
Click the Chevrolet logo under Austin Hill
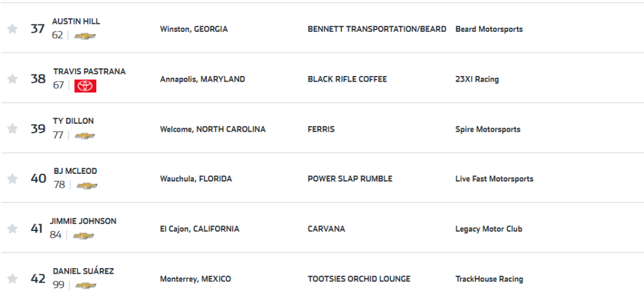pos(85,36)
